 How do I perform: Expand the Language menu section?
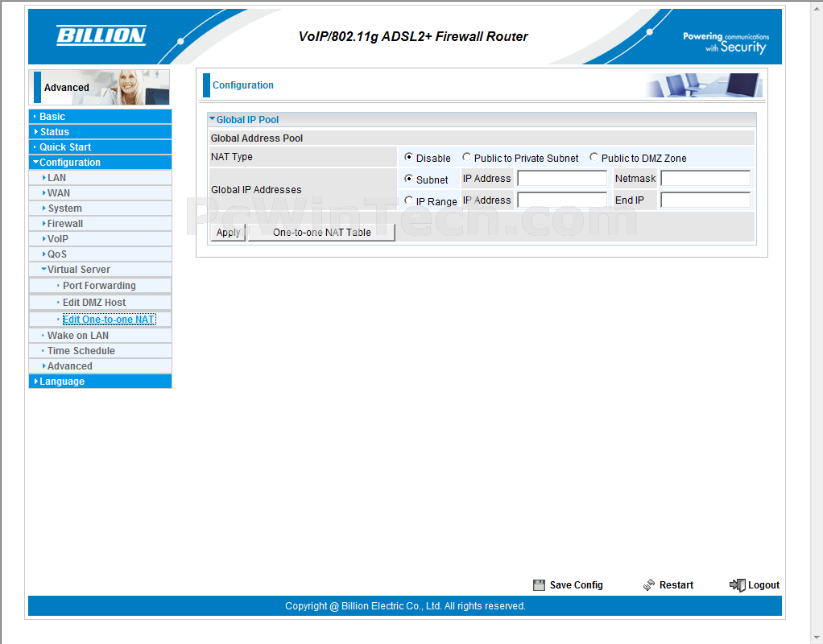(100, 381)
